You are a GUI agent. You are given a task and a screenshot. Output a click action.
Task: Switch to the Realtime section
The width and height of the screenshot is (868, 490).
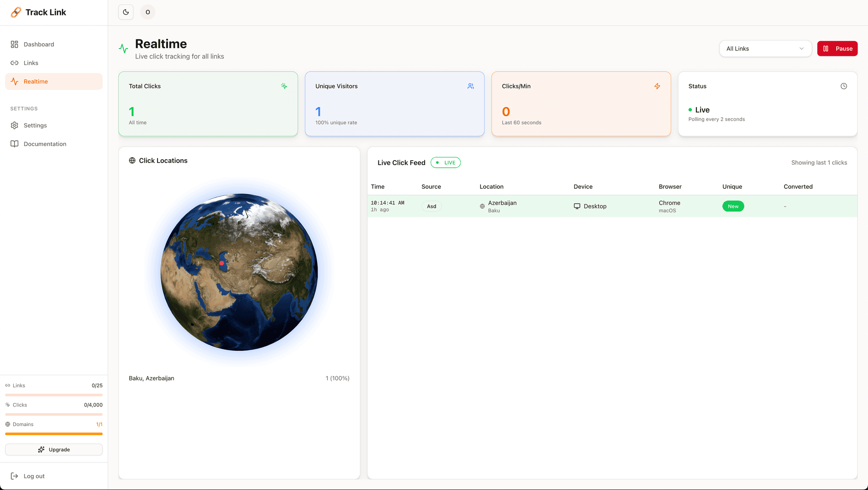pos(36,81)
